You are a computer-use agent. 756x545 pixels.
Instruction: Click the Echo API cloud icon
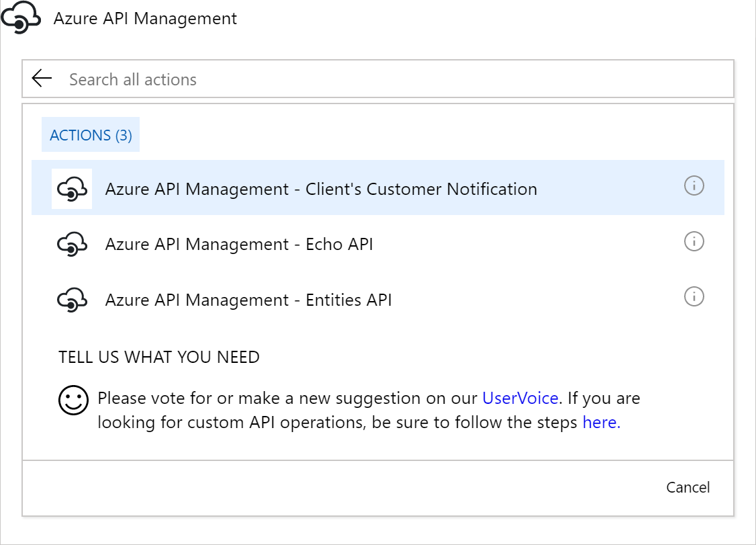[x=72, y=244]
